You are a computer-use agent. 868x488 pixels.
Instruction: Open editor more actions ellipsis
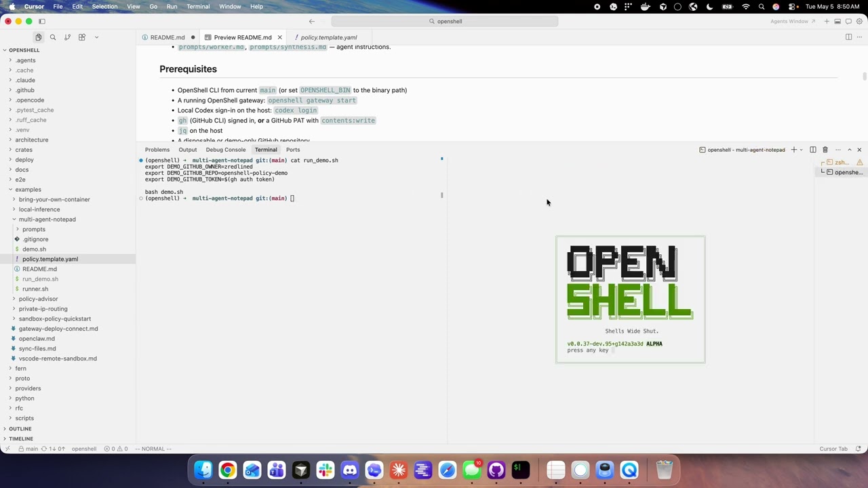[x=859, y=37]
